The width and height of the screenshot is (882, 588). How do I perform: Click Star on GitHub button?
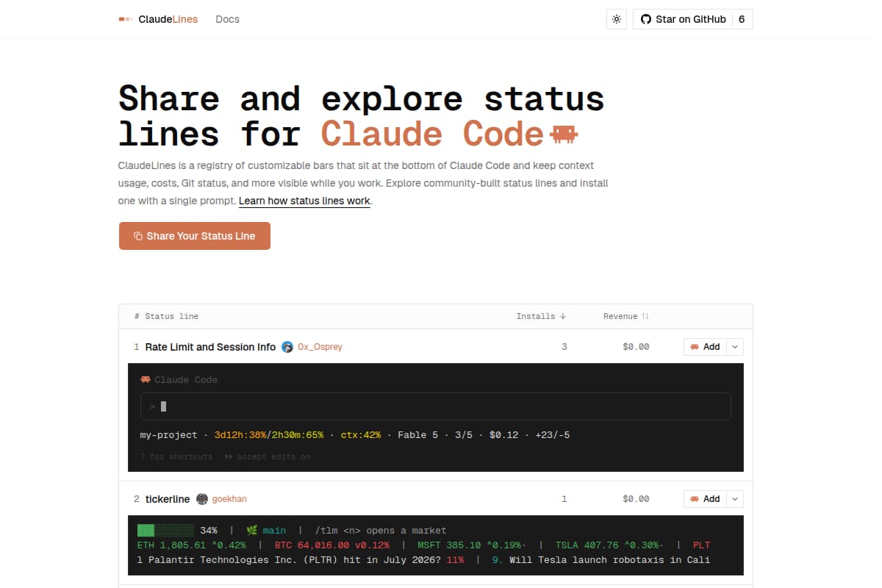683,19
